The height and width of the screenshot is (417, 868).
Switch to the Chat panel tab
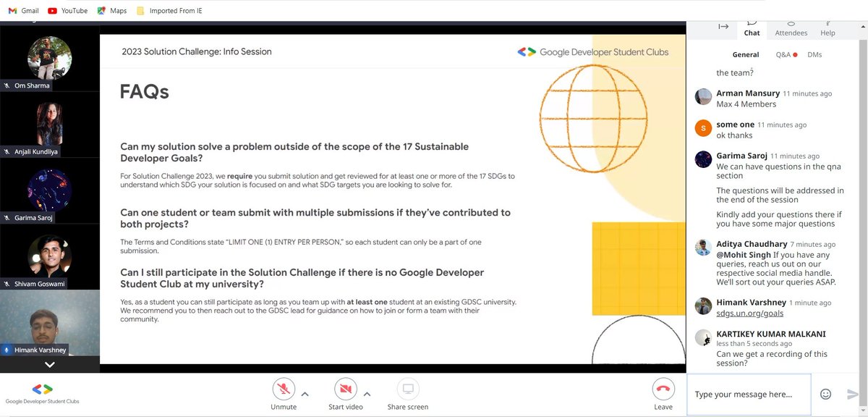(x=752, y=29)
